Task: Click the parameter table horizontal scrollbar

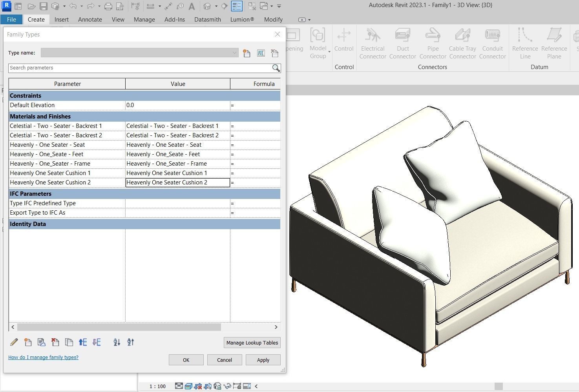Action: 119,327
